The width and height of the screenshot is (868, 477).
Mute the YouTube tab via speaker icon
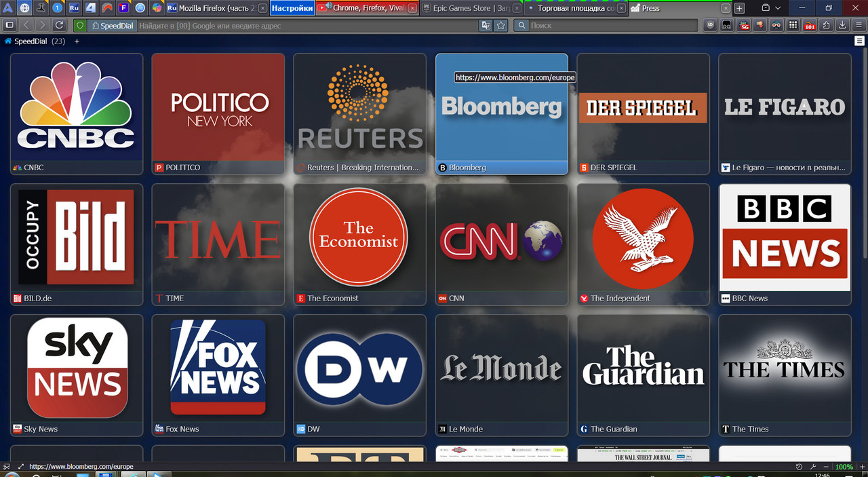point(328,6)
